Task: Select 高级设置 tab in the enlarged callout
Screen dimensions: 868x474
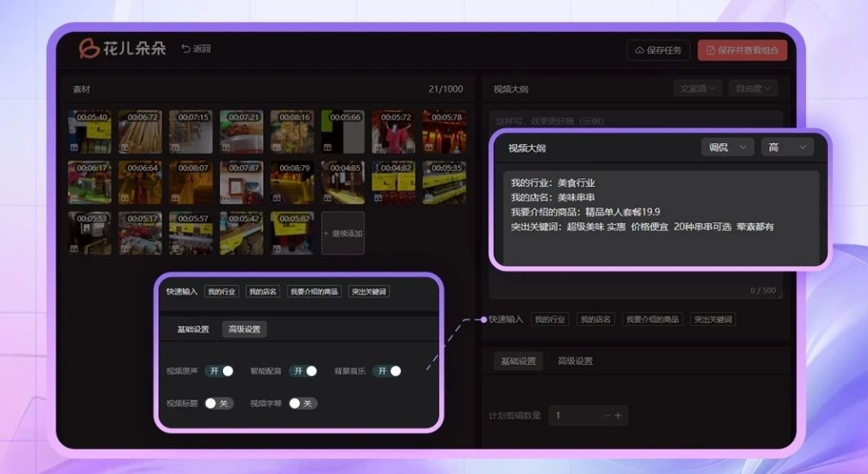Action: point(245,329)
